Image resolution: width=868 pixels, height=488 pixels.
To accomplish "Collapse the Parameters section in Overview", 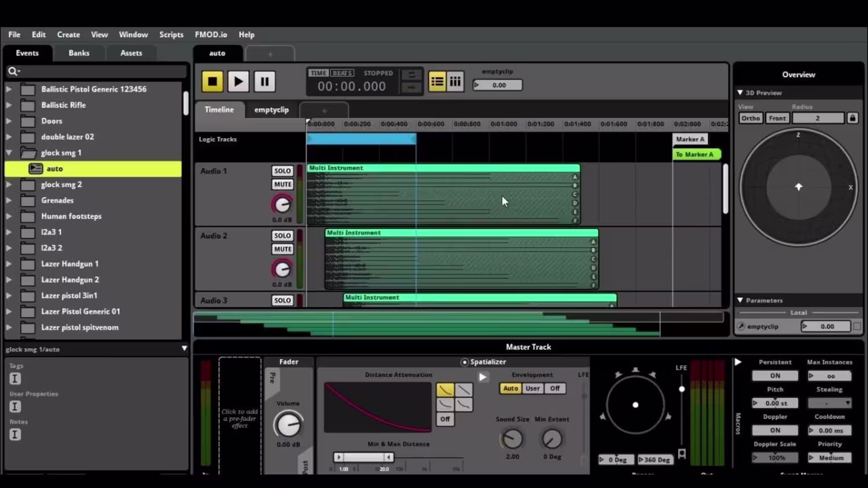I will 740,300.
